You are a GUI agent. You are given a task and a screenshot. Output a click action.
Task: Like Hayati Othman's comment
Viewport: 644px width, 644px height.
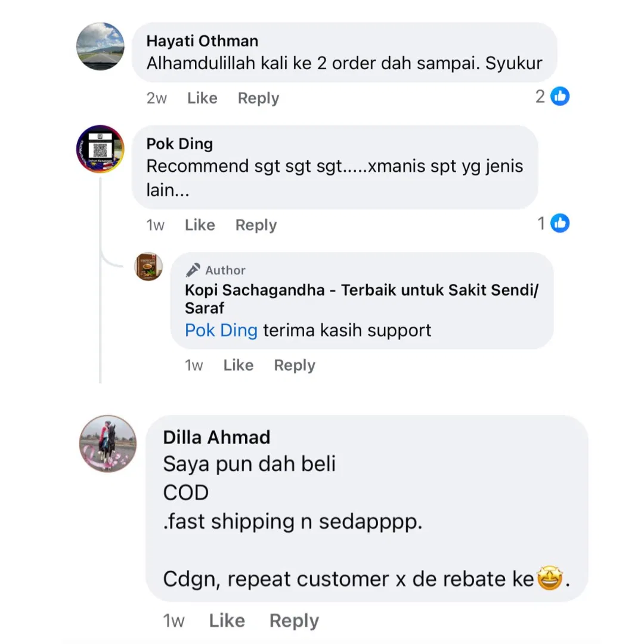[x=202, y=98]
